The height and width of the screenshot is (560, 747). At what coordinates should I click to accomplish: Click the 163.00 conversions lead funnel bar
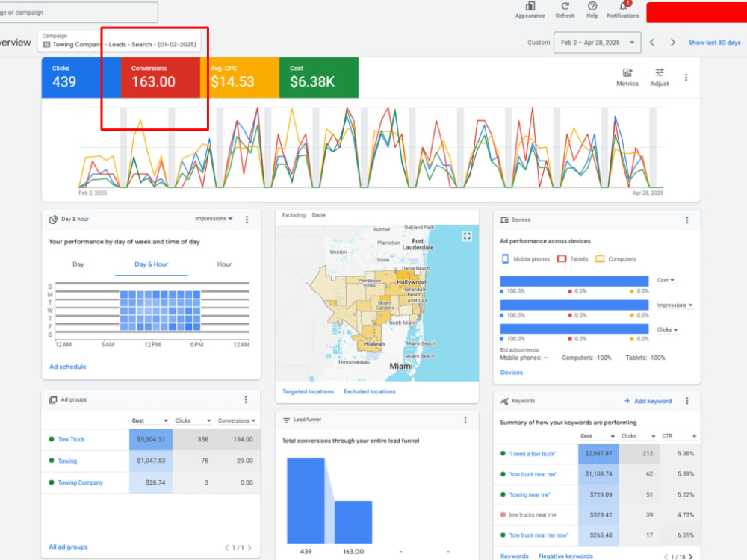[353, 522]
